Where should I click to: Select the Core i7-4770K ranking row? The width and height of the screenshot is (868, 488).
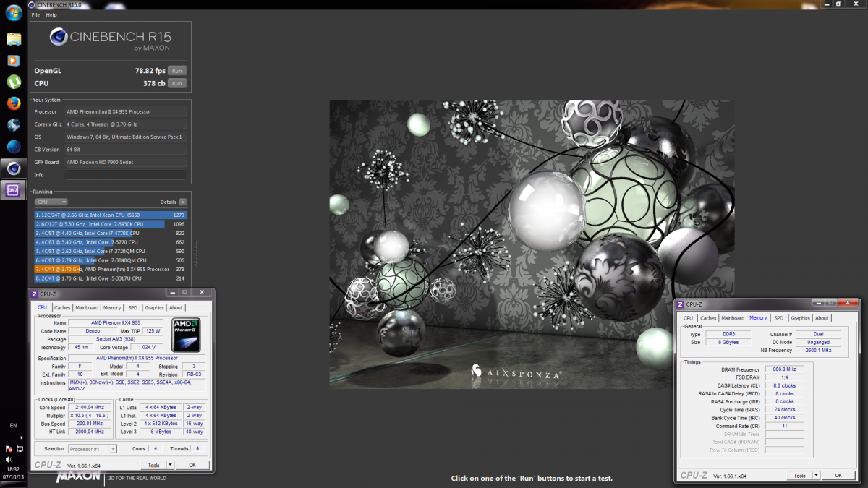[111, 234]
